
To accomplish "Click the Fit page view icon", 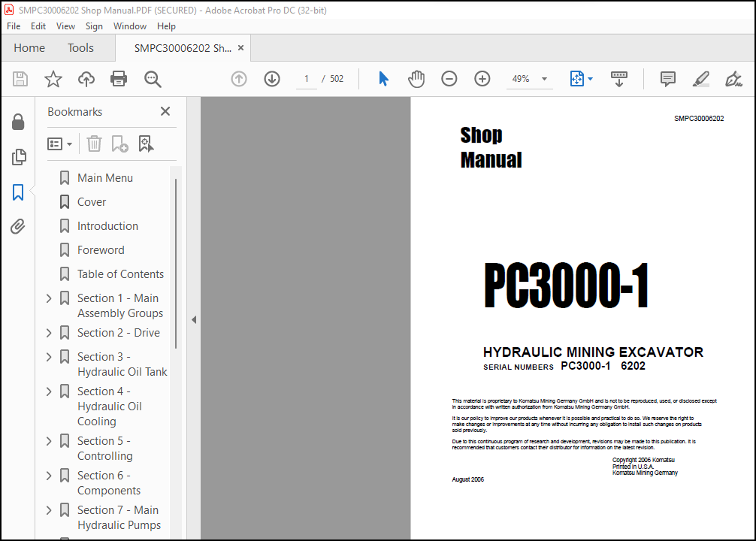I will [576, 79].
